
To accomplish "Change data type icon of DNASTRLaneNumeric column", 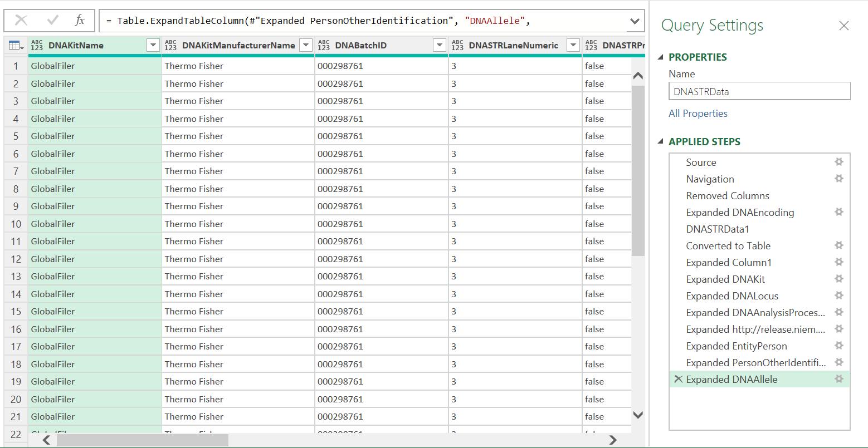I will pyautogui.click(x=457, y=46).
